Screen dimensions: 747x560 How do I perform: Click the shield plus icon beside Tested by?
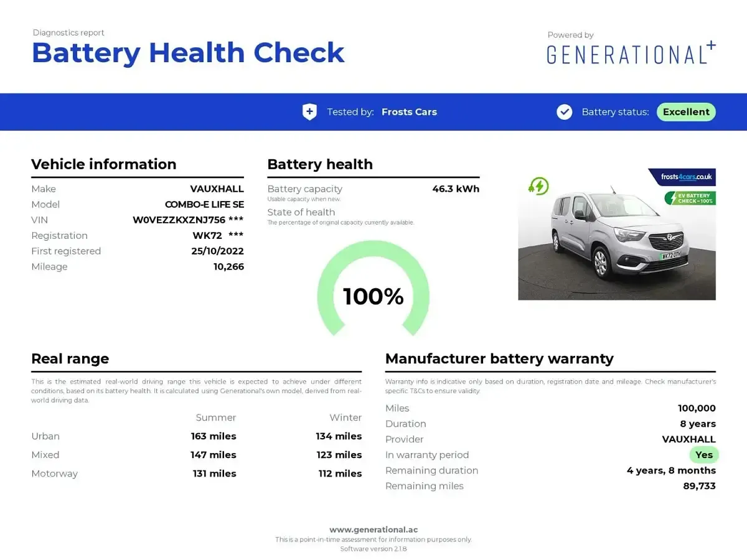tap(309, 112)
